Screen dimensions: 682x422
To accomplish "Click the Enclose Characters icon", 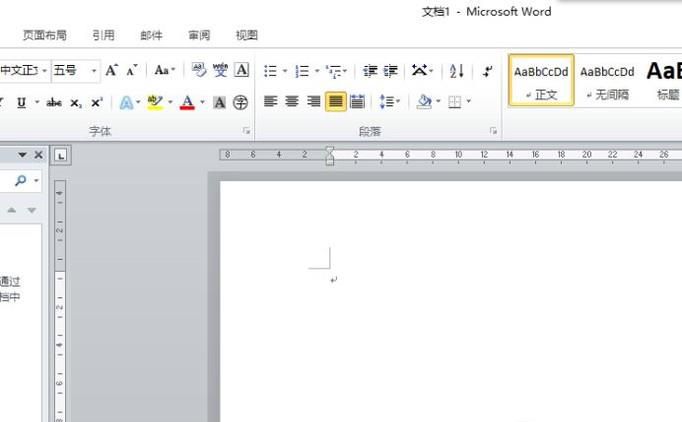I will (x=241, y=103).
